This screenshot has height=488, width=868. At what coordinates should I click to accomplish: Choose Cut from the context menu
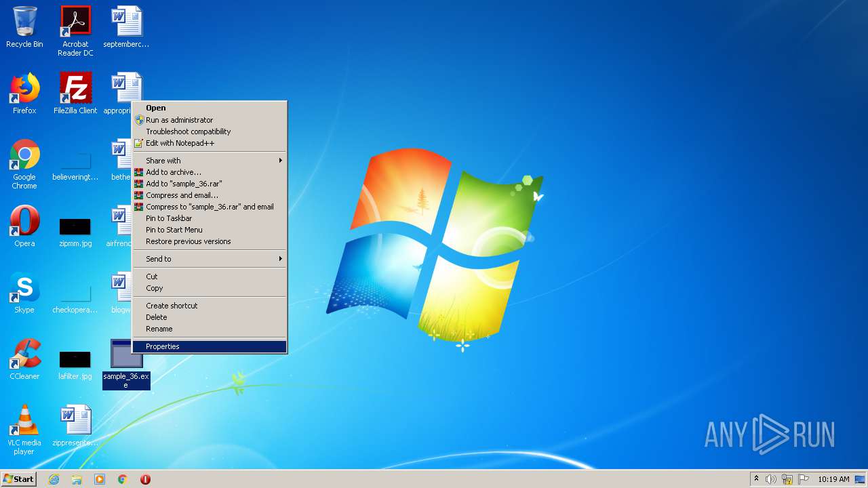210,277
